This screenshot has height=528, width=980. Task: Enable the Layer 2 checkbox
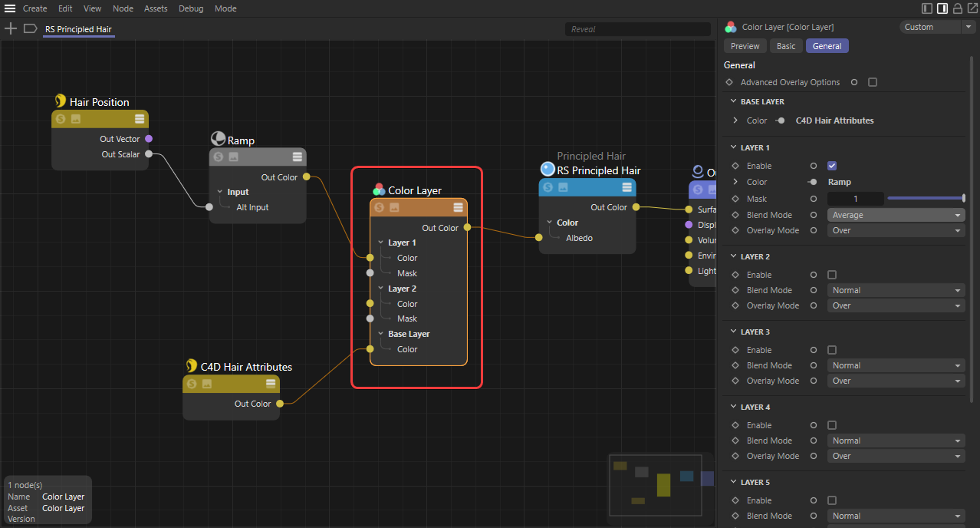(832, 275)
